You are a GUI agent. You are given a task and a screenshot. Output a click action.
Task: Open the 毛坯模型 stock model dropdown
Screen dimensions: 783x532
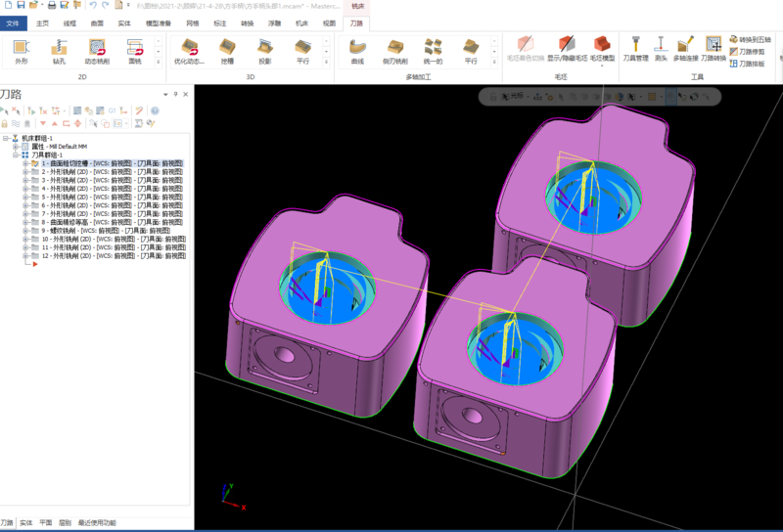[x=602, y=66]
